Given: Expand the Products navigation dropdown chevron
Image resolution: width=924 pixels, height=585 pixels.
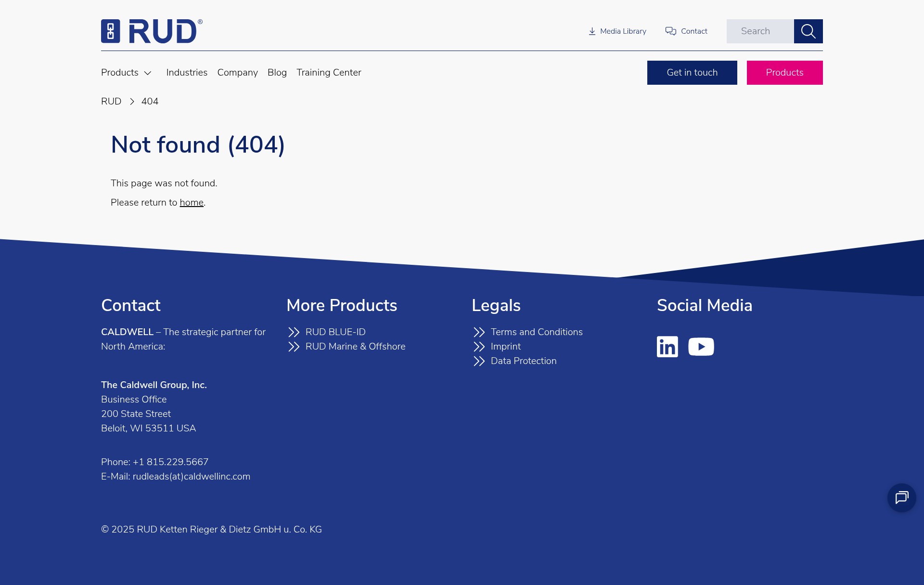Looking at the screenshot, I should click(x=148, y=73).
